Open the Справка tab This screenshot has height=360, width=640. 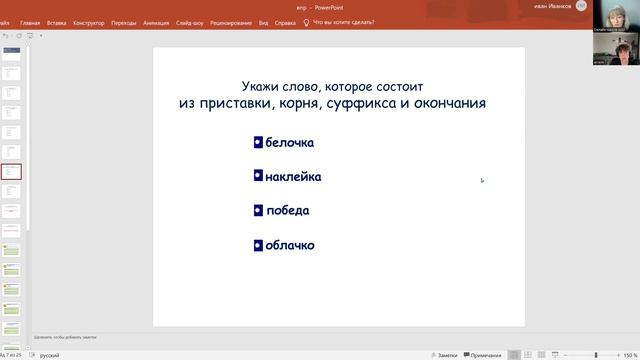285,23
